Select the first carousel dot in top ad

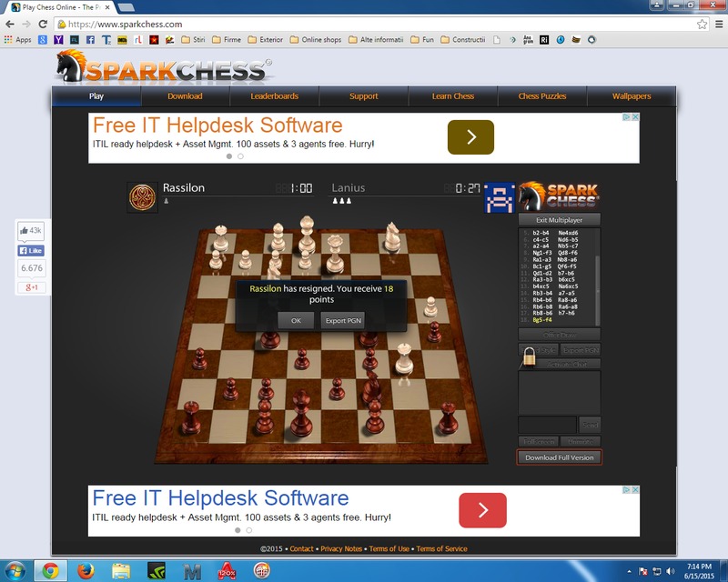pos(229,156)
